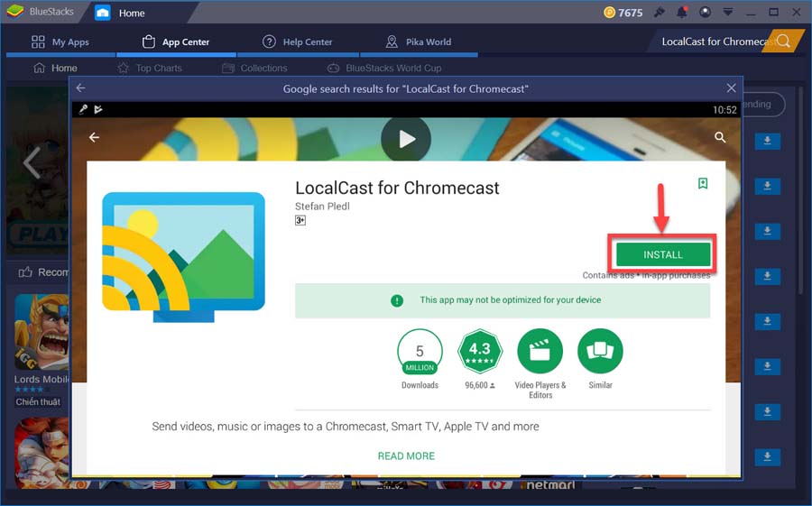Screen dimensions: 812x506
Task: Click the green warning exclamation icon
Action: [397, 300]
